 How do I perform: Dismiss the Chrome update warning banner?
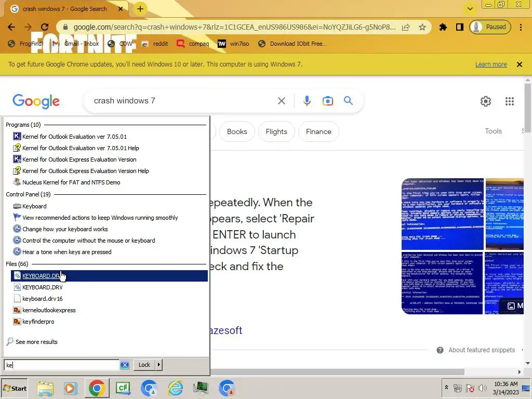[x=519, y=64]
